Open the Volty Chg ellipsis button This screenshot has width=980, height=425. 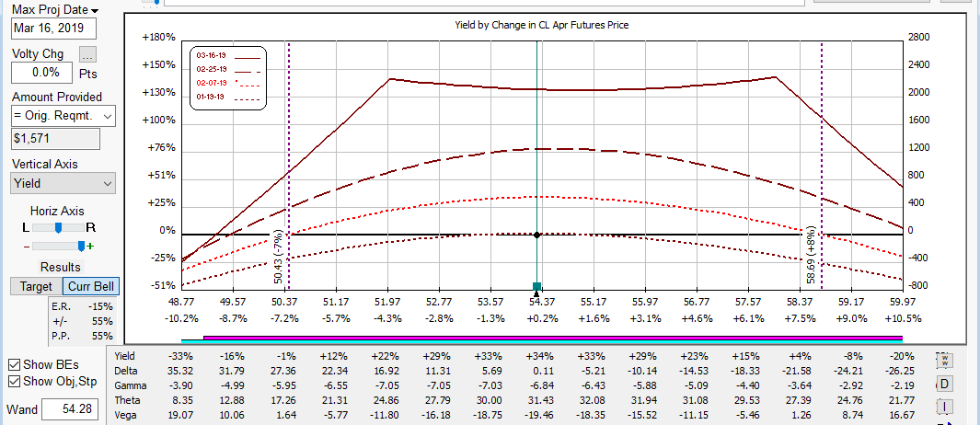click(87, 55)
